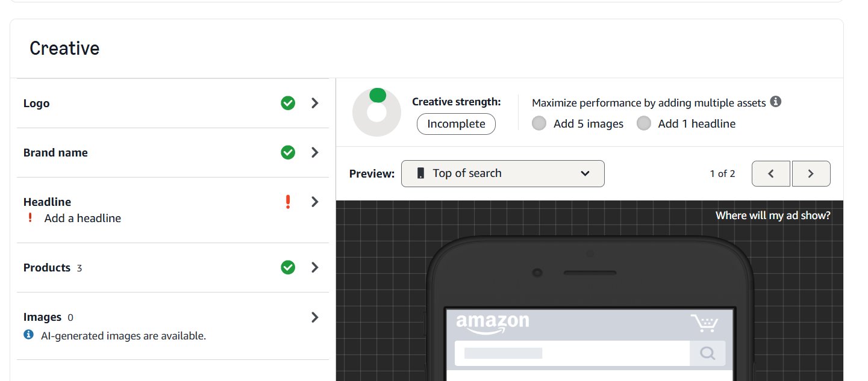Click the info icon next to multiple assets text

click(776, 102)
